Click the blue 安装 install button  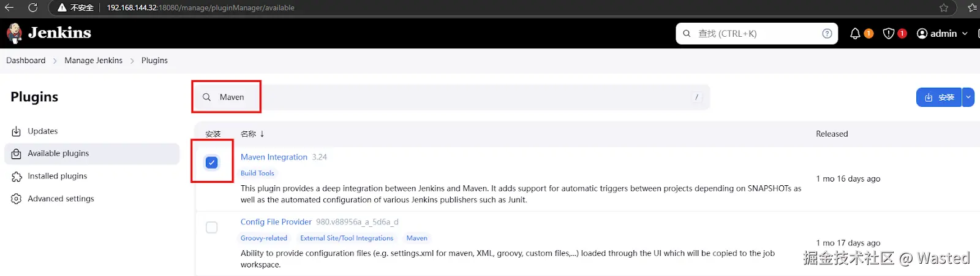click(x=939, y=97)
